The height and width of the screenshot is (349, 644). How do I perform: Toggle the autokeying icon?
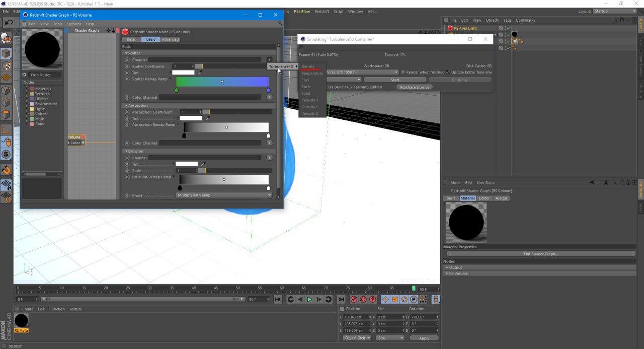click(x=363, y=299)
